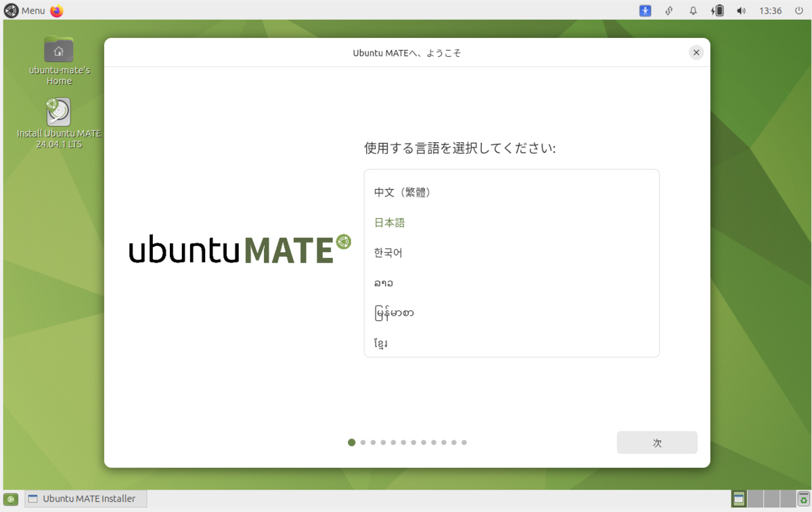
Task: Click show desktop button in bottom panel
Action: pyautogui.click(x=11, y=499)
